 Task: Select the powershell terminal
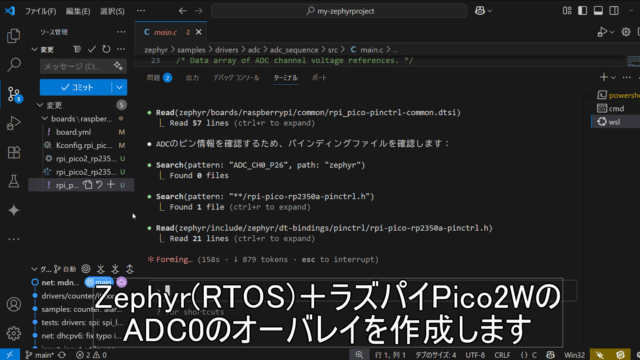click(618, 95)
